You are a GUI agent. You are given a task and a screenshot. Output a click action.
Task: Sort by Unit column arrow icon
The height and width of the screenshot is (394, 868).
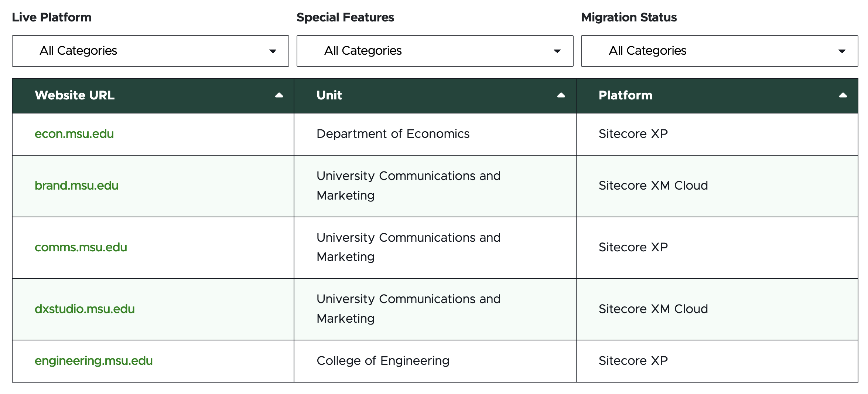coord(561,95)
